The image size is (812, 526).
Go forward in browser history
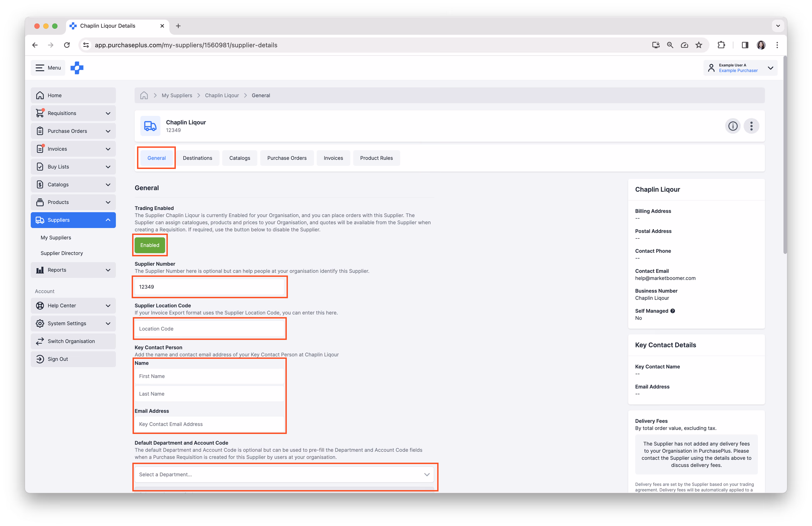(x=51, y=45)
